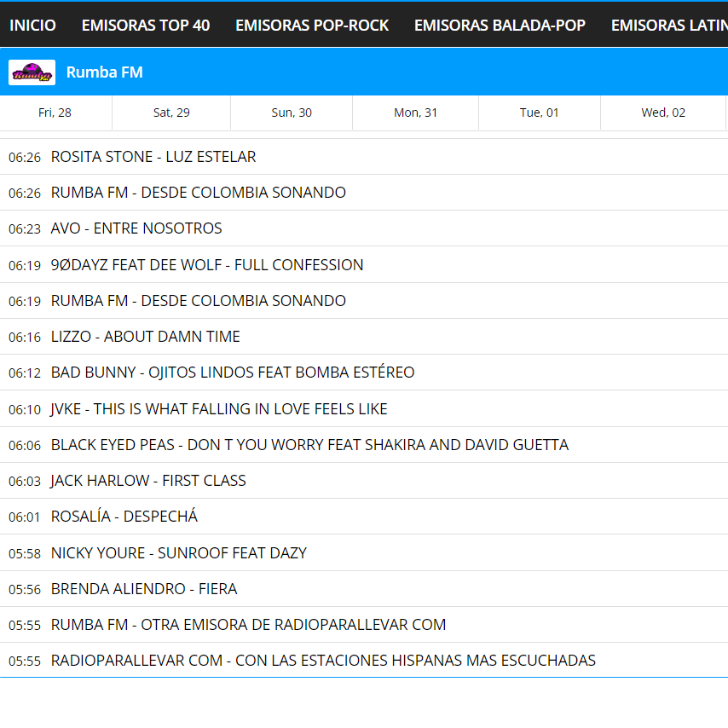
Task: Click RADIOPARALLEVAR COM - CON LAS ESTACIONES HISPANAS row
Action: point(364,660)
